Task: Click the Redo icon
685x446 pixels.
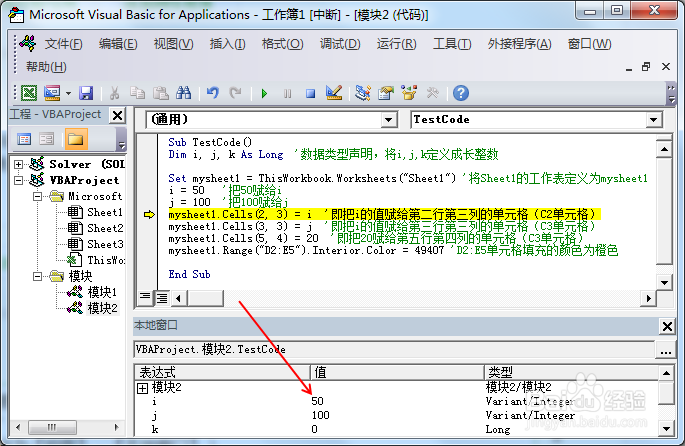Action: (x=235, y=93)
